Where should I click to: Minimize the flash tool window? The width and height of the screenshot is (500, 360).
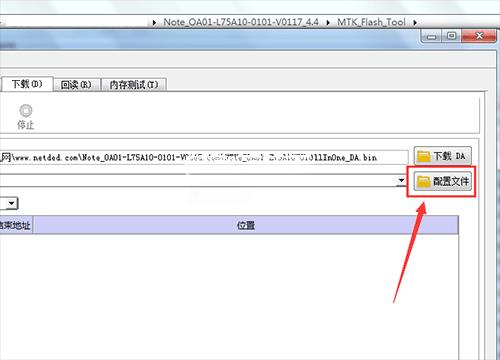click(431, 36)
